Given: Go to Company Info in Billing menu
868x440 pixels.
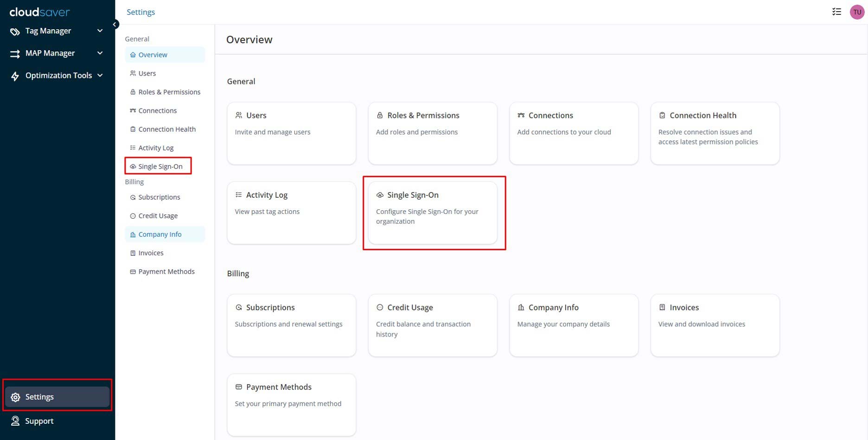Looking at the screenshot, I should click(160, 234).
